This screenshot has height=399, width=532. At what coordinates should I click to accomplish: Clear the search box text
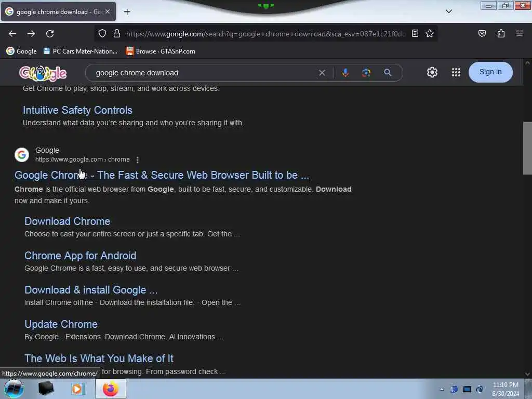click(x=322, y=73)
